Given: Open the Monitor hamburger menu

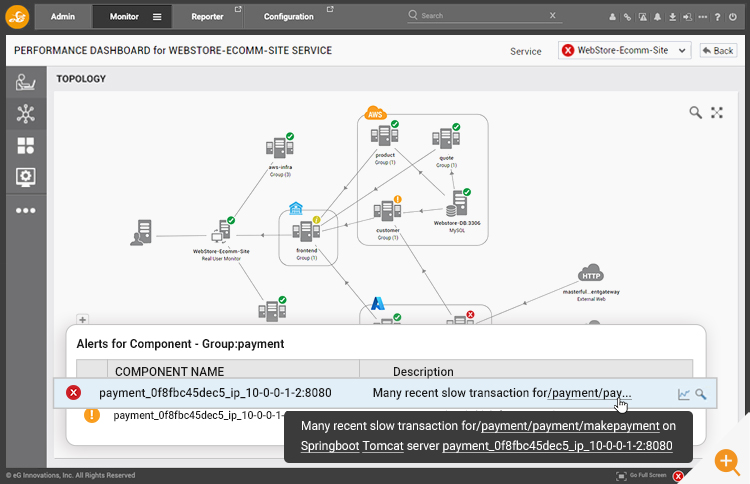Looking at the screenshot, I should point(157,17).
